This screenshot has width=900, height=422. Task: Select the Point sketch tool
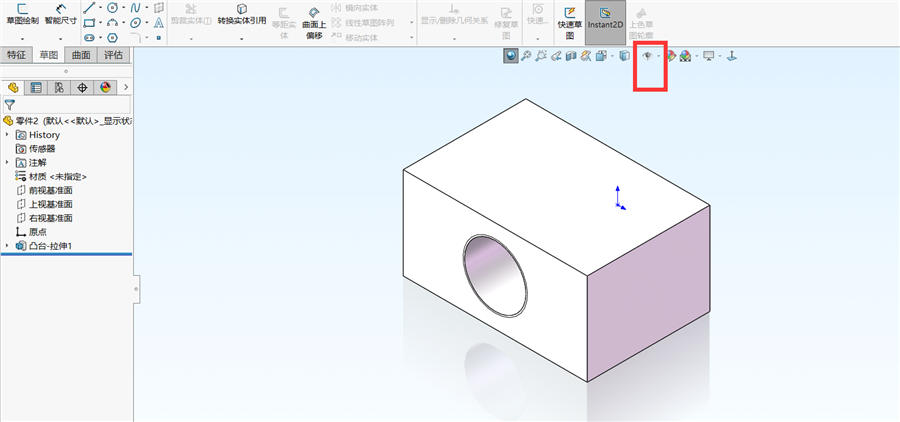pos(159,38)
